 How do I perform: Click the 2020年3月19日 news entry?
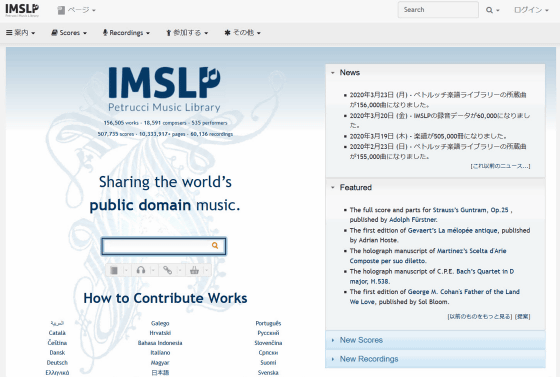[x=428, y=136]
